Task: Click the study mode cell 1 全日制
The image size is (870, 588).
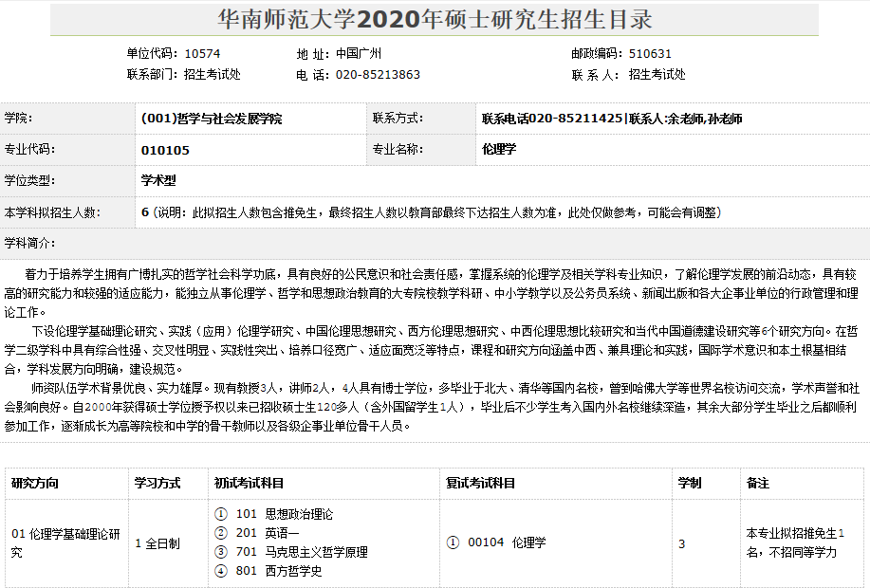Action: pos(157,543)
